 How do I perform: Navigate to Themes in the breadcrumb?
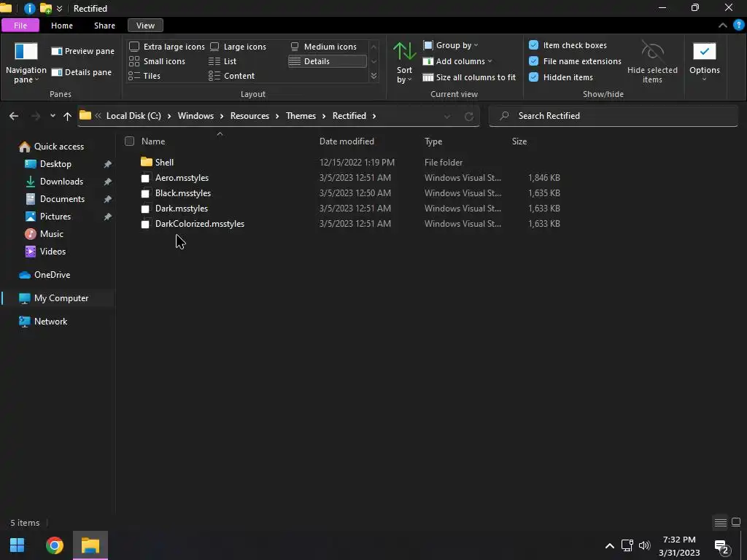point(301,116)
